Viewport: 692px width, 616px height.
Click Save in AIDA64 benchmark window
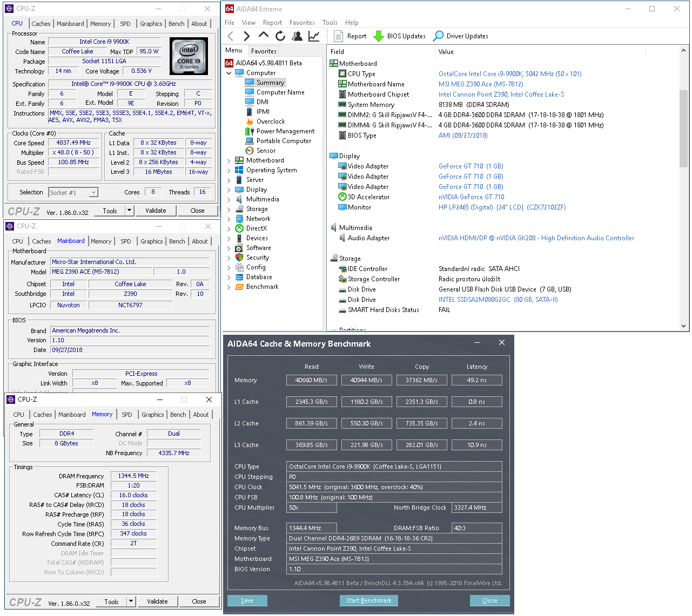(x=247, y=600)
